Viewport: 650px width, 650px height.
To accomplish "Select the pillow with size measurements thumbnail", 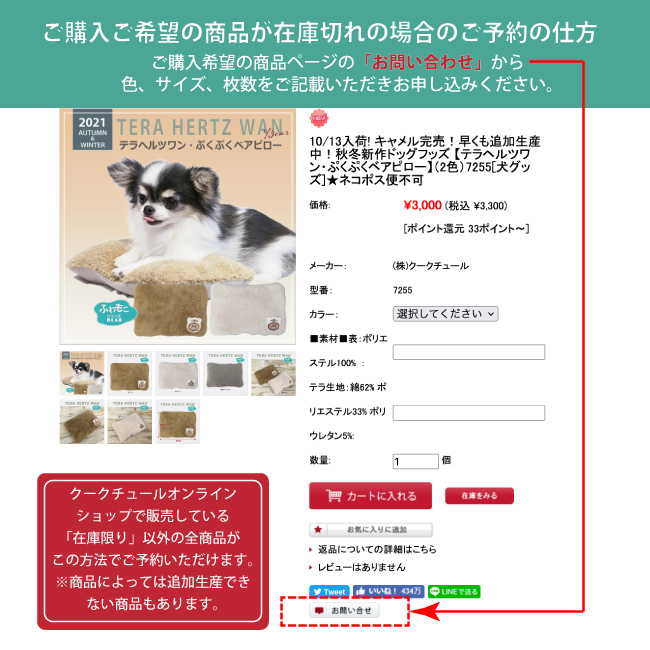I will 177,422.
